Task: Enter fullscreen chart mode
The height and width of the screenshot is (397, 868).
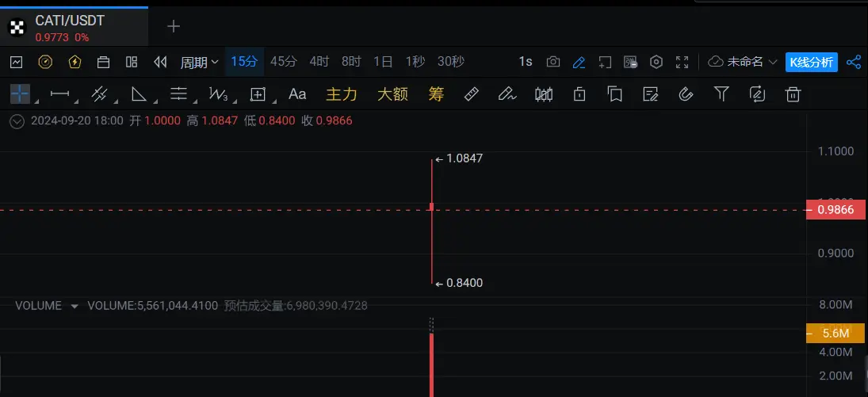Action: point(682,62)
